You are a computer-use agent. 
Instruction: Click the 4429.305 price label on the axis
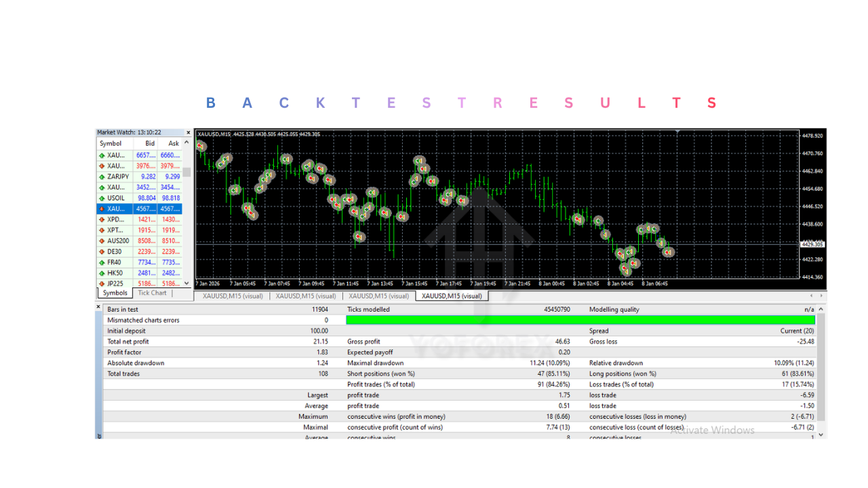tap(812, 244)
